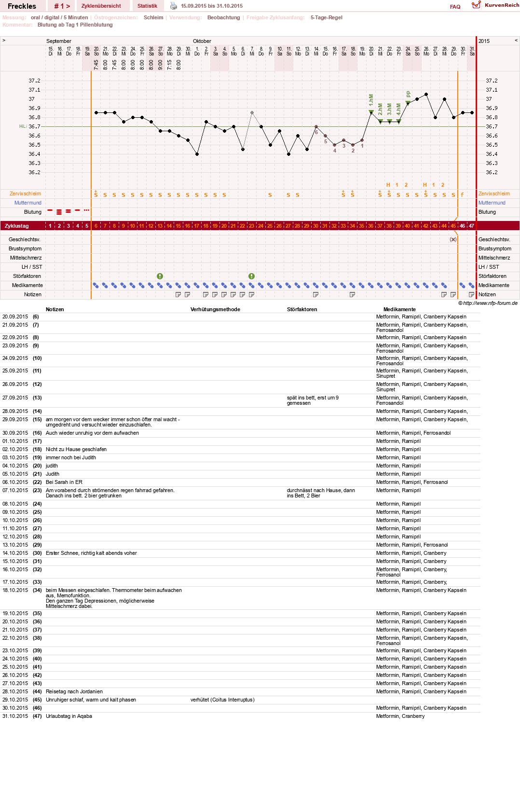Select Zyklustag cell 47
The width and height of the screenshot is (520, 812).
pos(471,226)
